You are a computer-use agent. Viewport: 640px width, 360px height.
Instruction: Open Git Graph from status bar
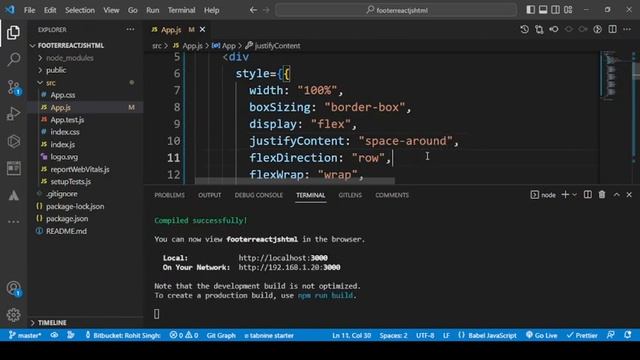221,335
